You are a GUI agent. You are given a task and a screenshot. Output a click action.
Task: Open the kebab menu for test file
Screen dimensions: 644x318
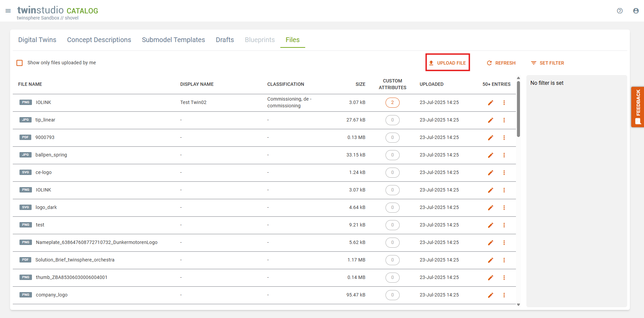coord(504,225)
